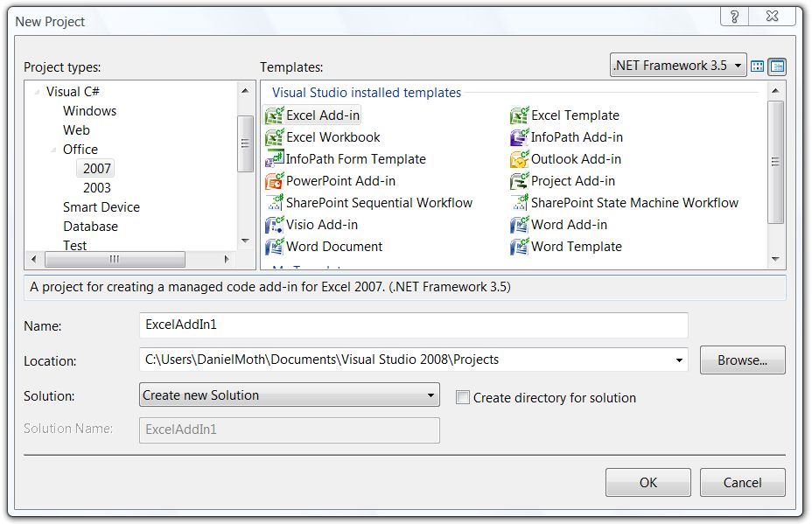This screenshot has height=524, width=812.
Task: Open the Create new Solution dropdown
Action: pyautogui.click(x=289, y=395)
